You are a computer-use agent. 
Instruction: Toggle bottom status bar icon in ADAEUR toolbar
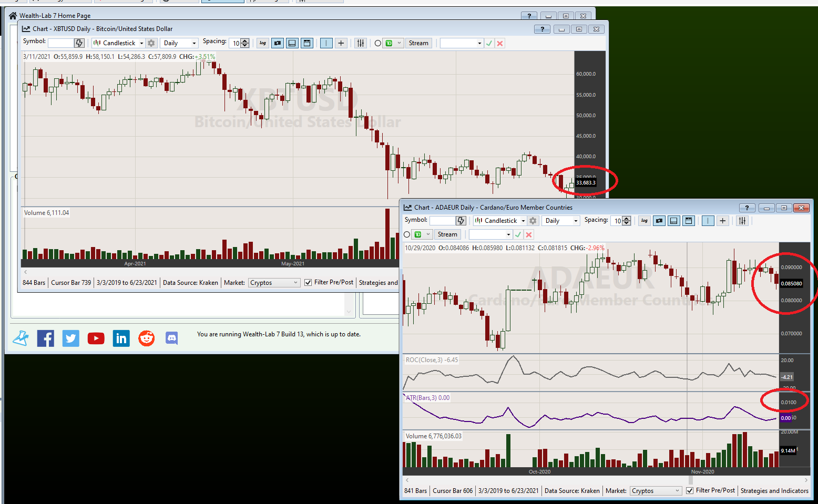click(x=674, y=221)
